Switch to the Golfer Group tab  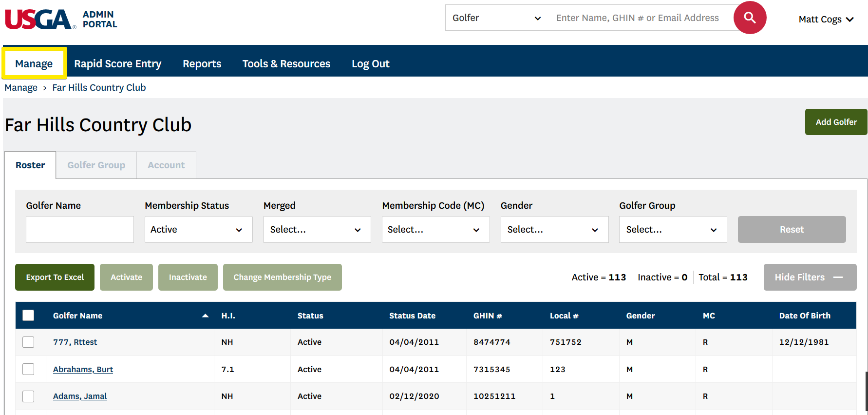96,165
